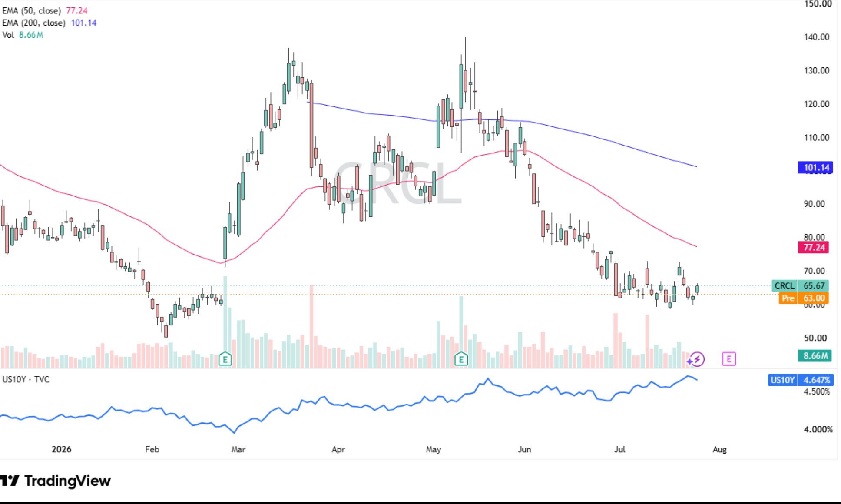Click the Pre 63.00 pre-market label
The height and width of the screenshot is (504, 841).
pos(804,298)
